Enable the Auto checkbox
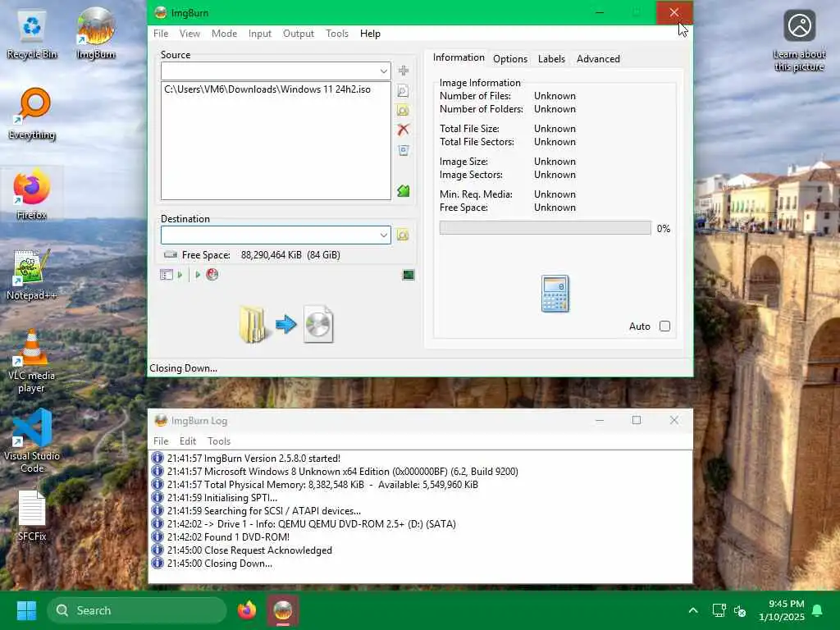Image resolution: width=840 pixels, height=630 pixels. pos(664,326)
